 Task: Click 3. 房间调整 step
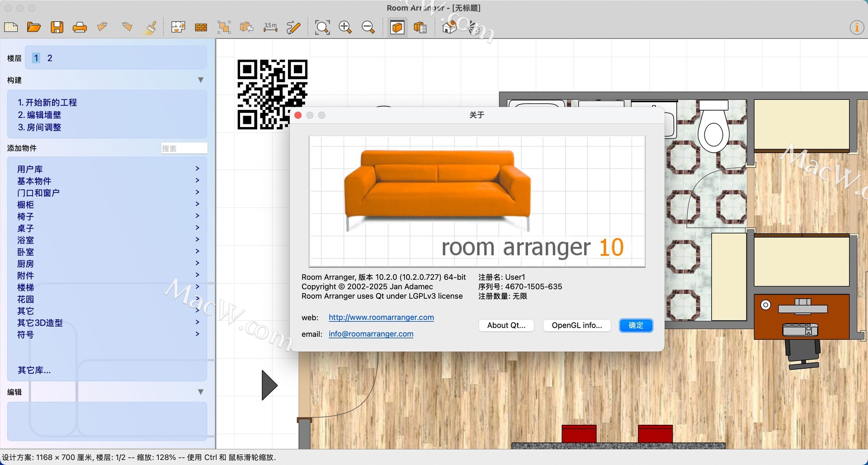39,127
